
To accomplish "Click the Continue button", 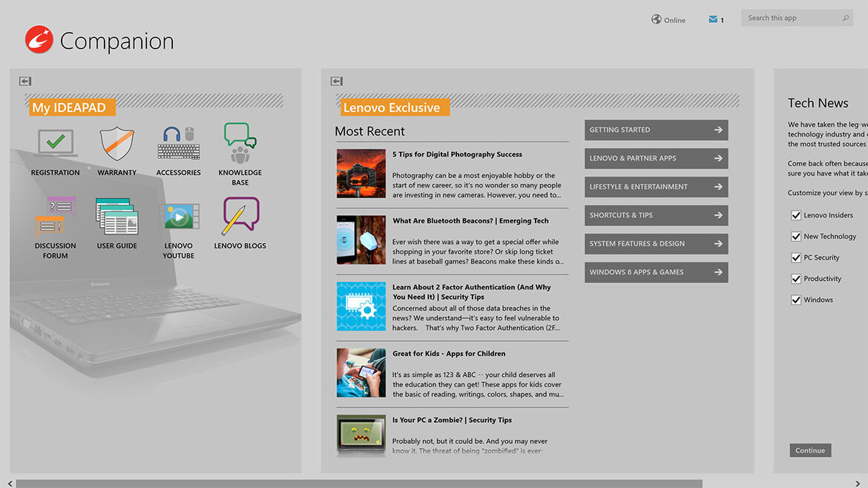I will [810, 450].
